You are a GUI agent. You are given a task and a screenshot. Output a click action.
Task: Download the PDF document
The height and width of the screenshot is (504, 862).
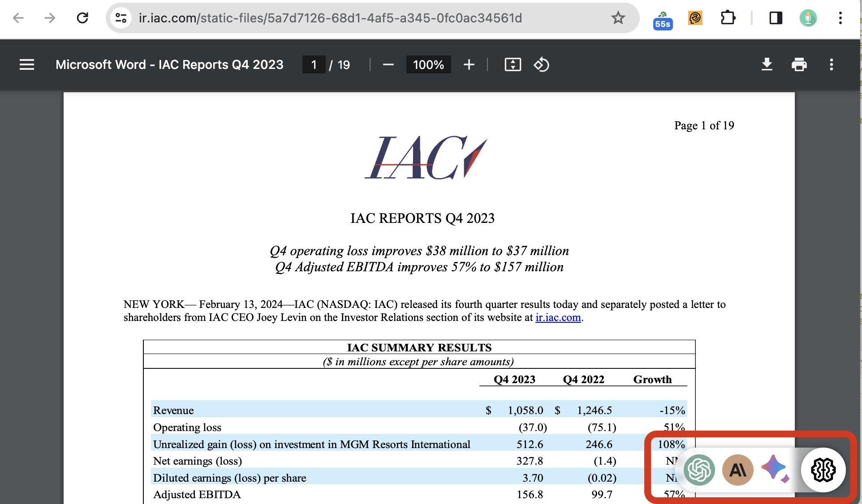(767, 65)
